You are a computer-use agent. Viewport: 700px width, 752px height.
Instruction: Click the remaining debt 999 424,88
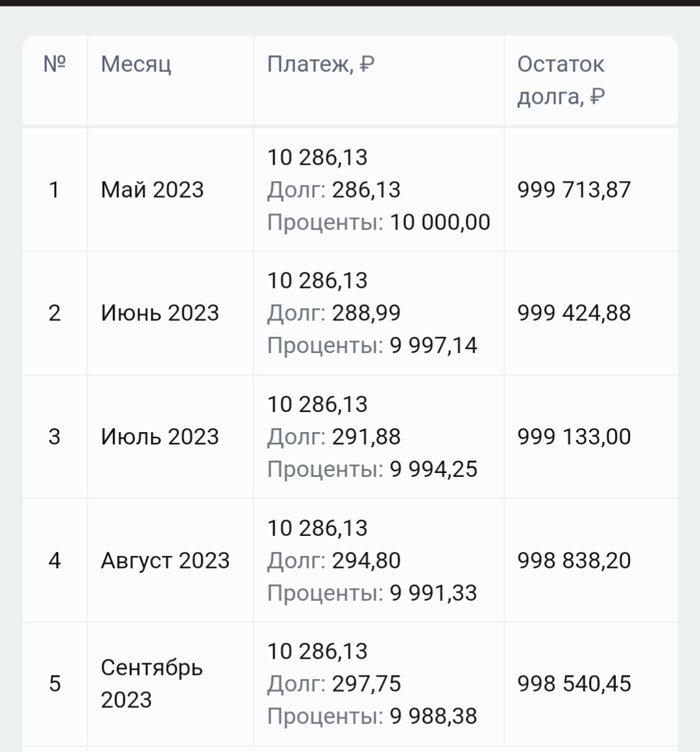pyautogui.click(x=573, y=313)
